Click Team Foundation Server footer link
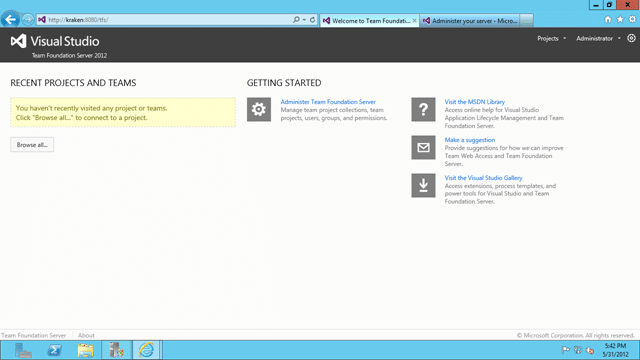The image size is (640, 360). tap(33, 335)
